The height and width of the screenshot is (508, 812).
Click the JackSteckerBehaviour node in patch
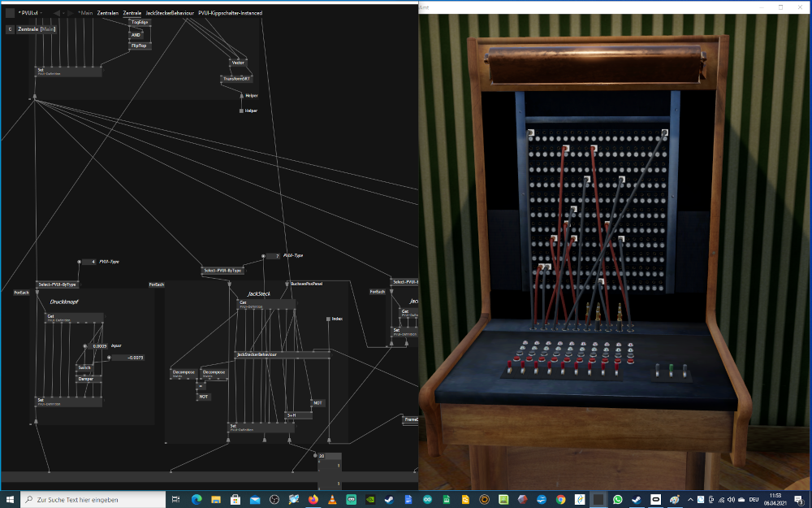[x=257, y=355]
